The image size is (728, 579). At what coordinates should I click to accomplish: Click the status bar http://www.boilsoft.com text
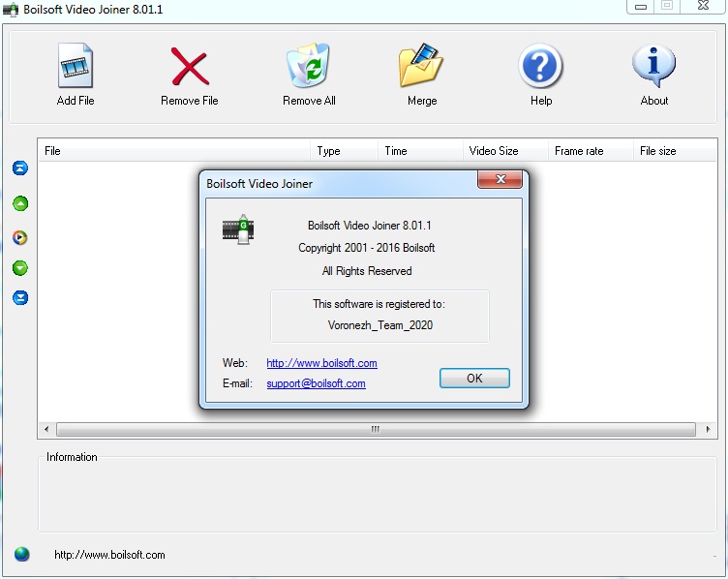[x=109, y=555]
